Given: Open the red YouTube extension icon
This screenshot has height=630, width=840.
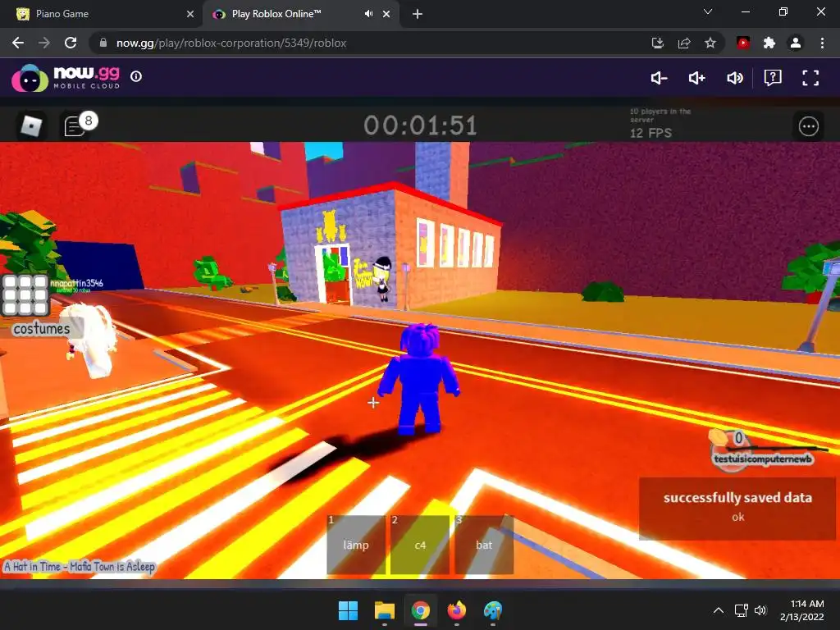Looking at the screenshot, I should click(742, 43).
